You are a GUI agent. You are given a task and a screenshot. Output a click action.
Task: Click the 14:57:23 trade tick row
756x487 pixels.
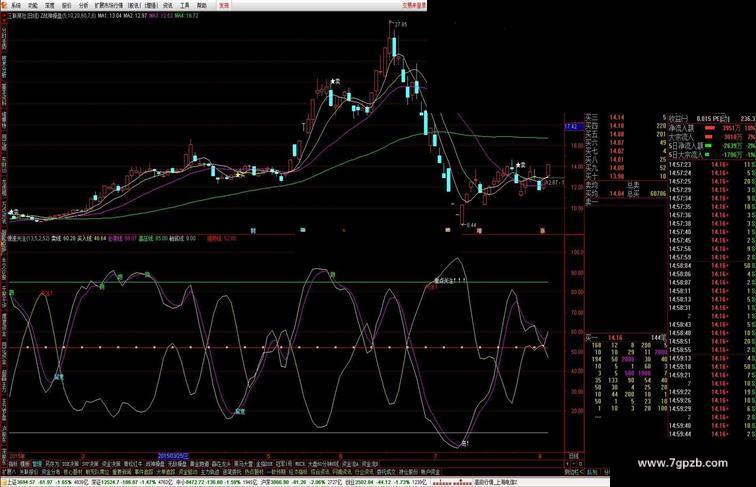(712, 164)
